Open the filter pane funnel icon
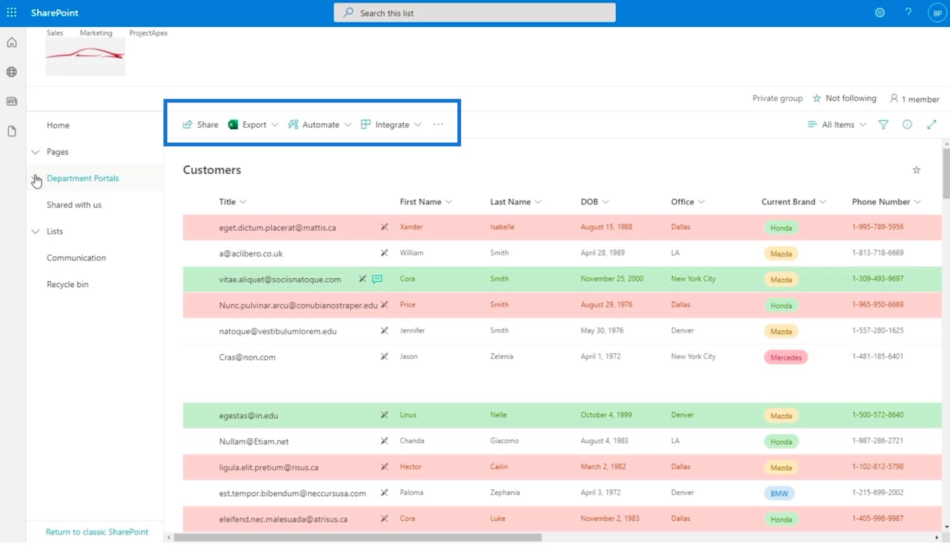The width and height of the screenshot is (950, 560). coord(883,125)
